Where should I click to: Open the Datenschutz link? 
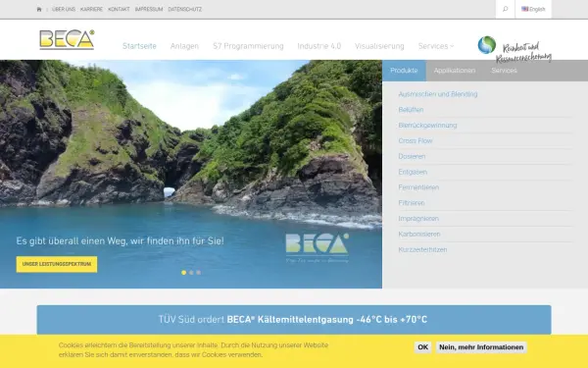(185, 9)
